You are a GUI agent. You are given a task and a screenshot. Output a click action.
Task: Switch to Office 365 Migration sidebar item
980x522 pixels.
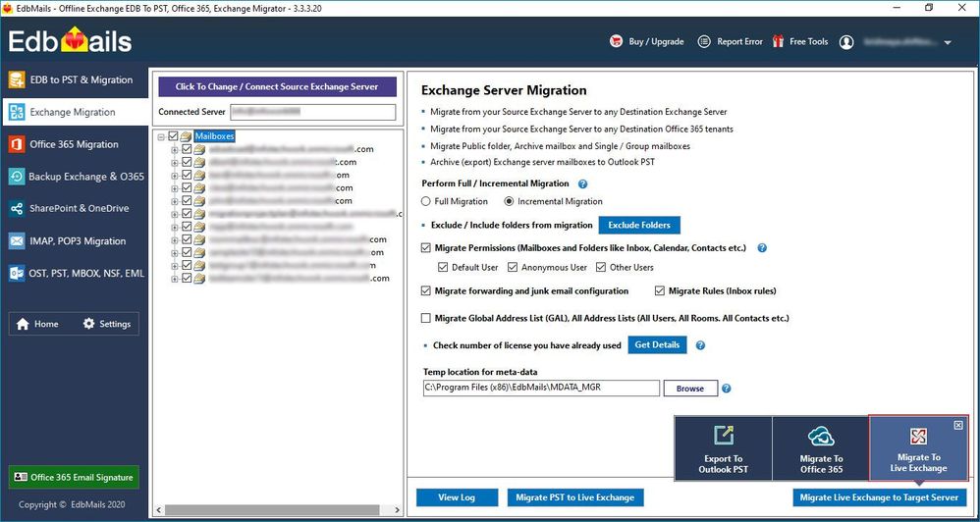tap(75, 144)
